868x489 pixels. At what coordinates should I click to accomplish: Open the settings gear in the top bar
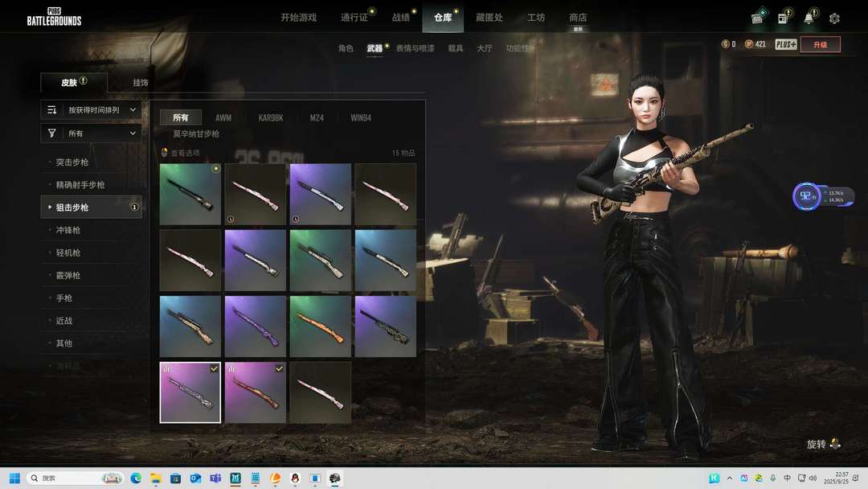coord(834,18)
